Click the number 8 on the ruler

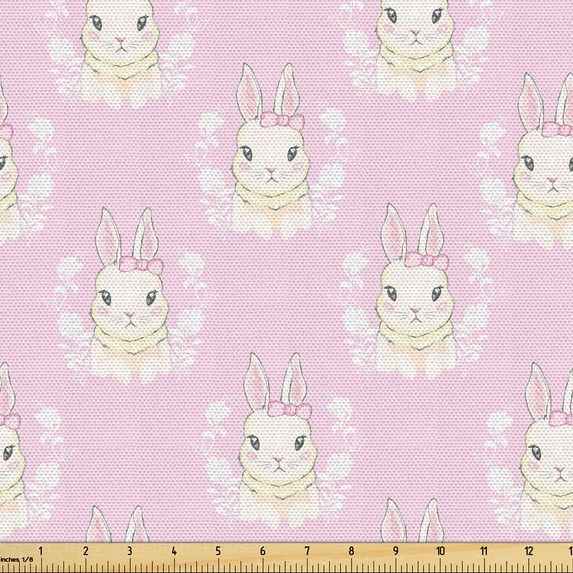click(352, 551)
